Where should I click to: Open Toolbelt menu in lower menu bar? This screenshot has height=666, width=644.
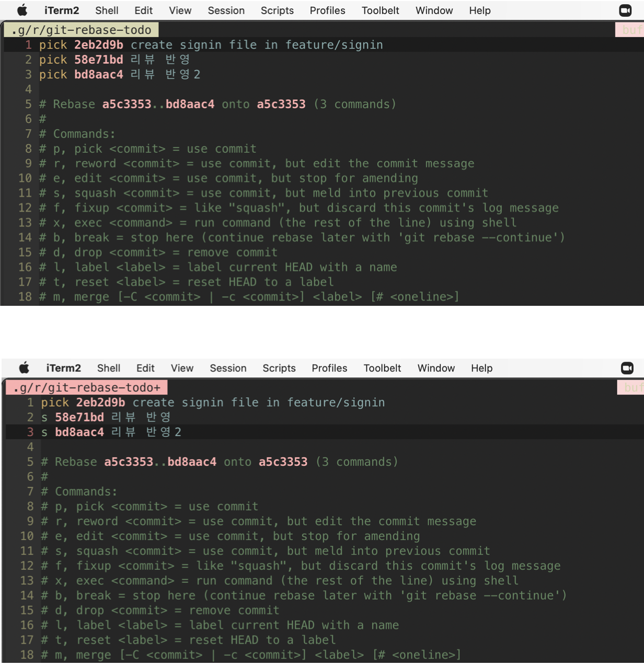click(382, 368)
